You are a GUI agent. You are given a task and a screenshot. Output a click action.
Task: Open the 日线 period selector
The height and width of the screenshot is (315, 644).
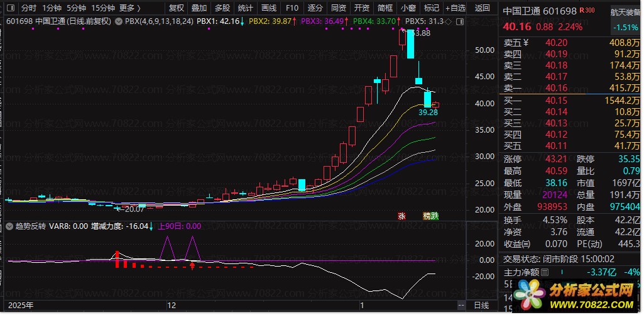482,305
